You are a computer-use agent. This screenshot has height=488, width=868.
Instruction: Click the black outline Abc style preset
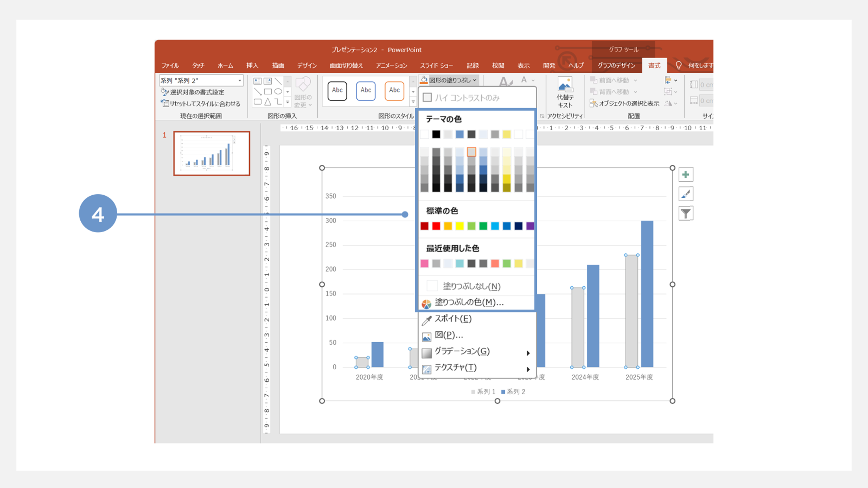point(337,91)
